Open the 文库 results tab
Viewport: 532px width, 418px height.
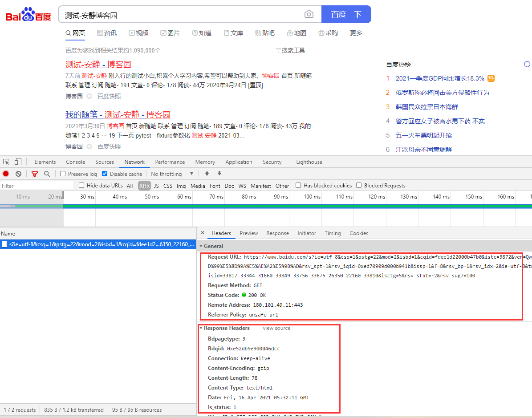pos(233,33)
